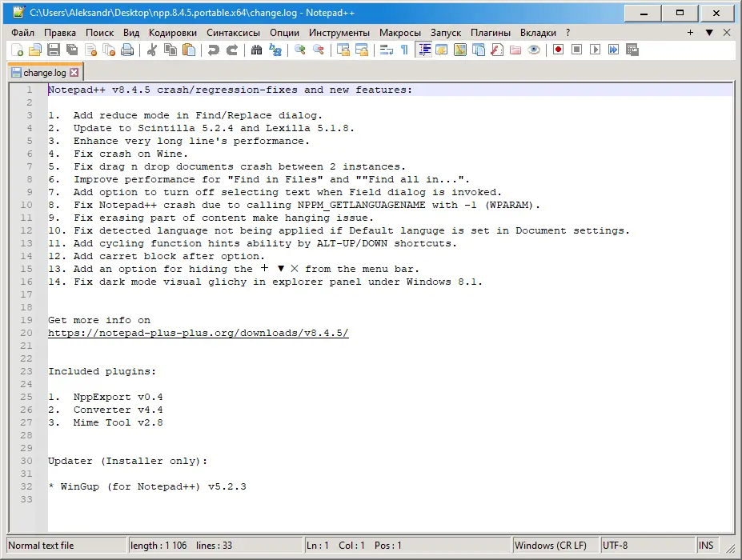The image size is (742, 560).
Task: Zoom in with magnifier plus icon
Action: point(299,50)
